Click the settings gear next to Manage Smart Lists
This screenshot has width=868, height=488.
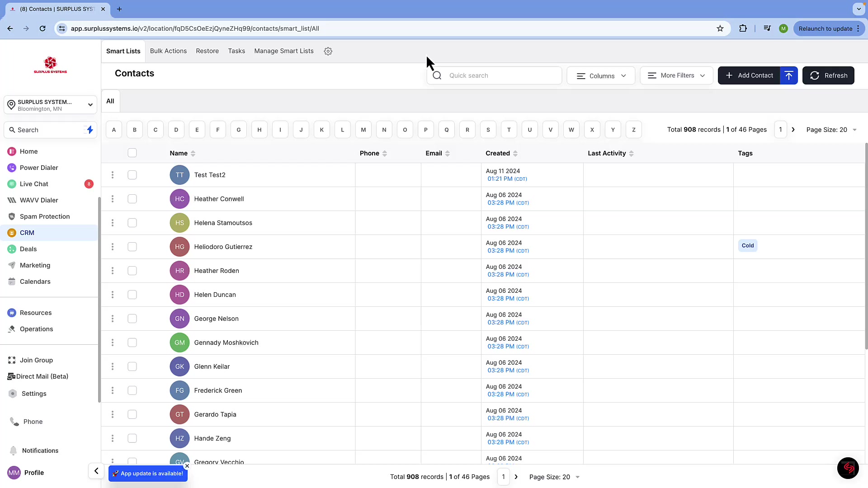328,52
